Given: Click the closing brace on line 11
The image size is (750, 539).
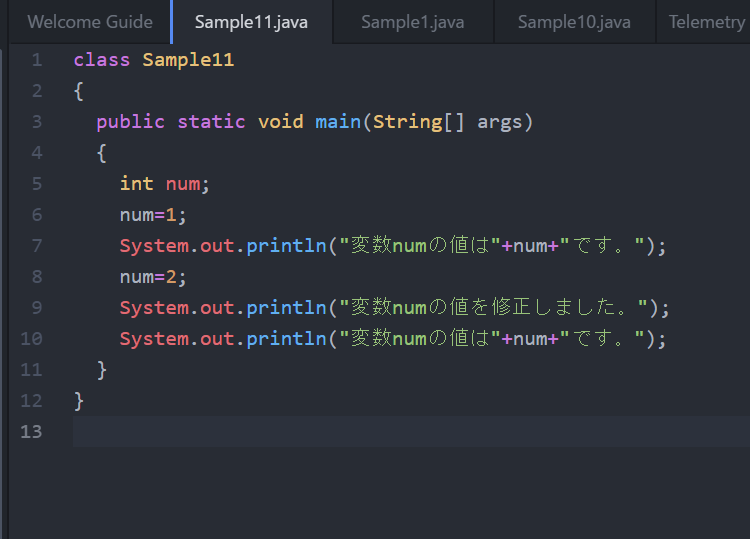Looking at the screenshot, I should tap(102, 370).
